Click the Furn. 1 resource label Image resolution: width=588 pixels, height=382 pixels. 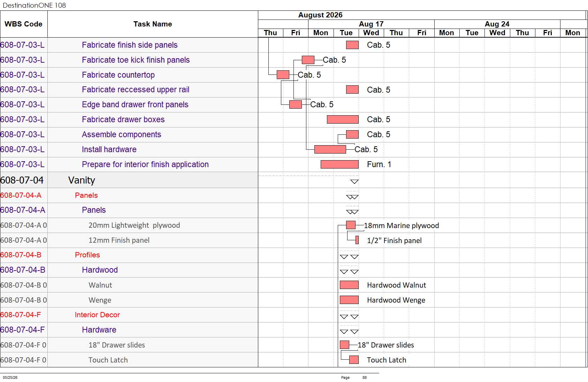tap(379, 164)
